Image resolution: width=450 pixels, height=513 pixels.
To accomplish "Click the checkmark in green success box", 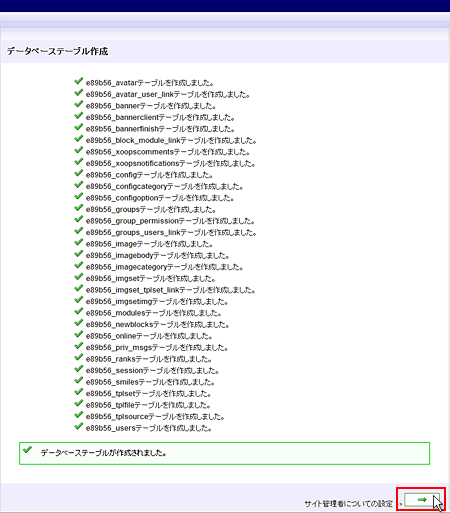I will pyautogui.click(x=27, y=450).
